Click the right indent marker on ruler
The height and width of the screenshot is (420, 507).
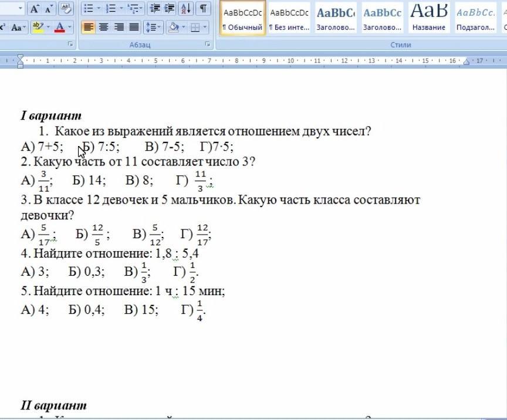467,62
